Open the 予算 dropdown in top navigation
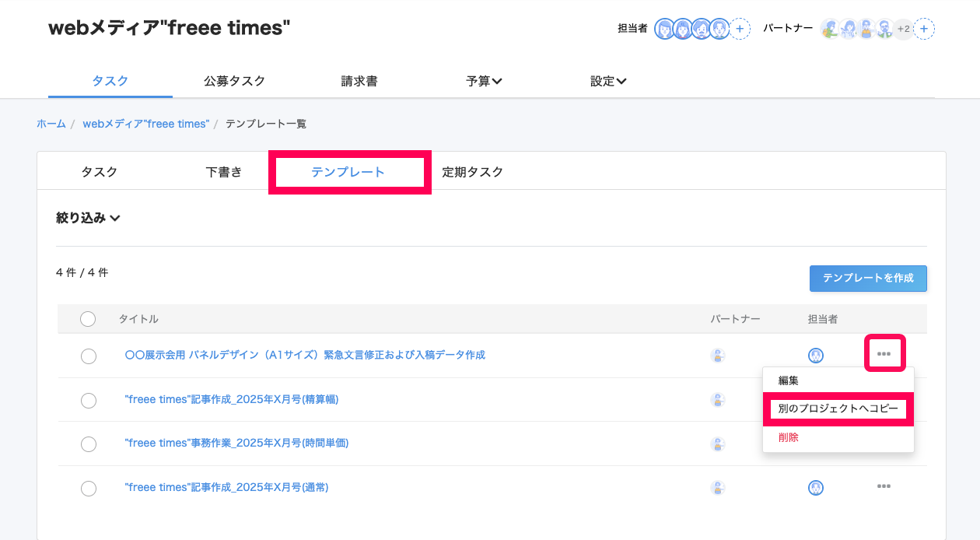Screen dimensions: 980x540 484,81
